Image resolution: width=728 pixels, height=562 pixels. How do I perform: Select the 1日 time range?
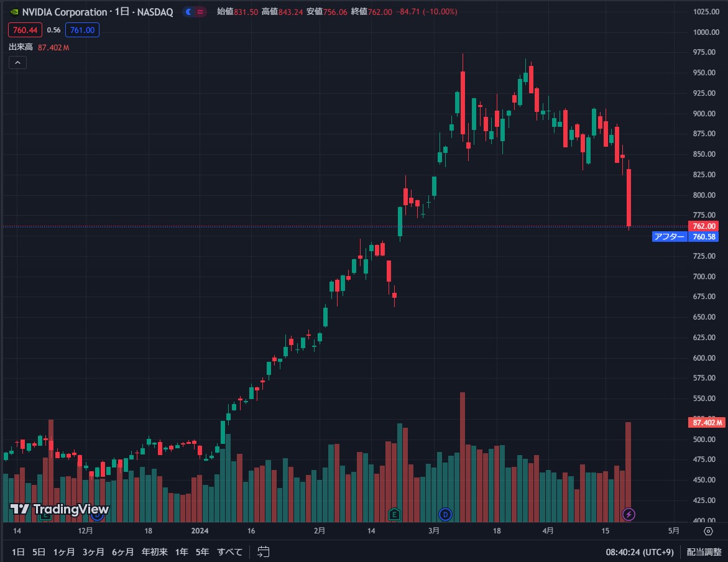pyautogui.click(x=18, y=552)
